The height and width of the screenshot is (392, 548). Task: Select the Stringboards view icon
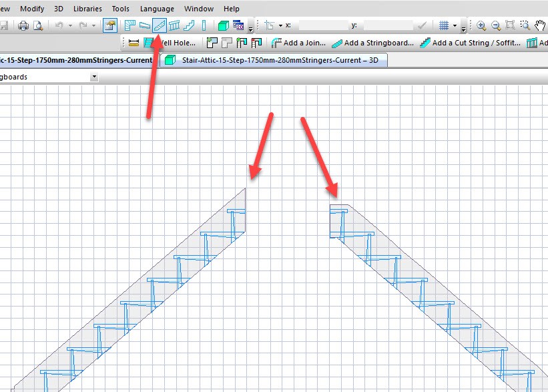(x=160, y=25)
